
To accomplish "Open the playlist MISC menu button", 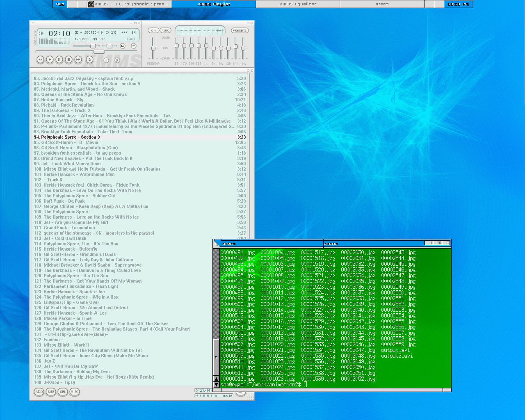I will coord(75,392).
